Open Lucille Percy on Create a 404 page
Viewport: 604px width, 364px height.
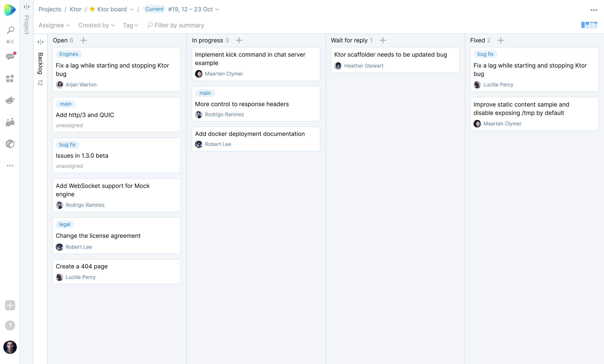pos(81,277)
